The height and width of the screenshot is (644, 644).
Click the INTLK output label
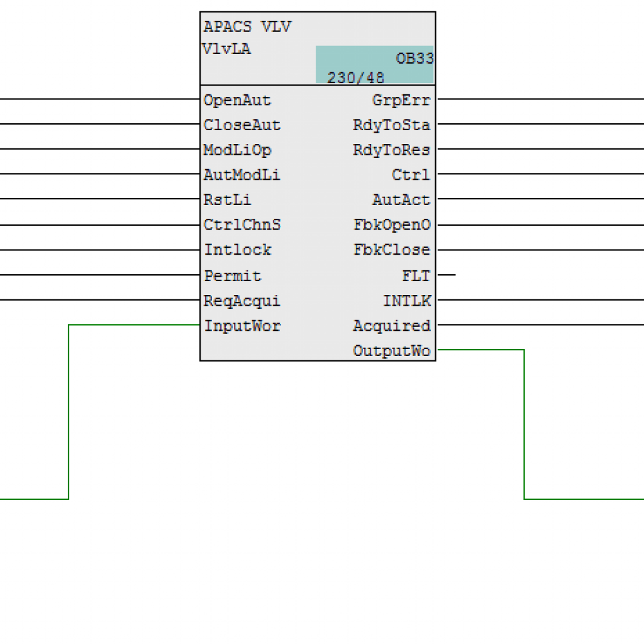tap(407, 301)
